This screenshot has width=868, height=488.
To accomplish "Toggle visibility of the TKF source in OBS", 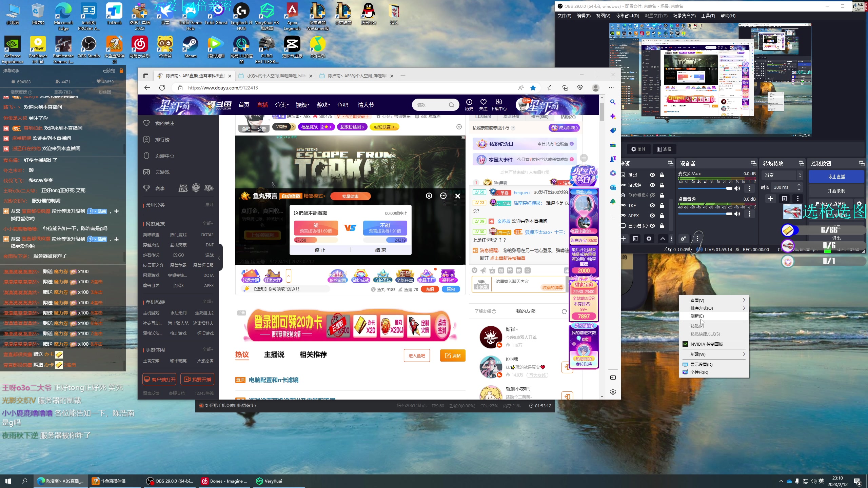I will pyautogui.click(x=652, y=205).
